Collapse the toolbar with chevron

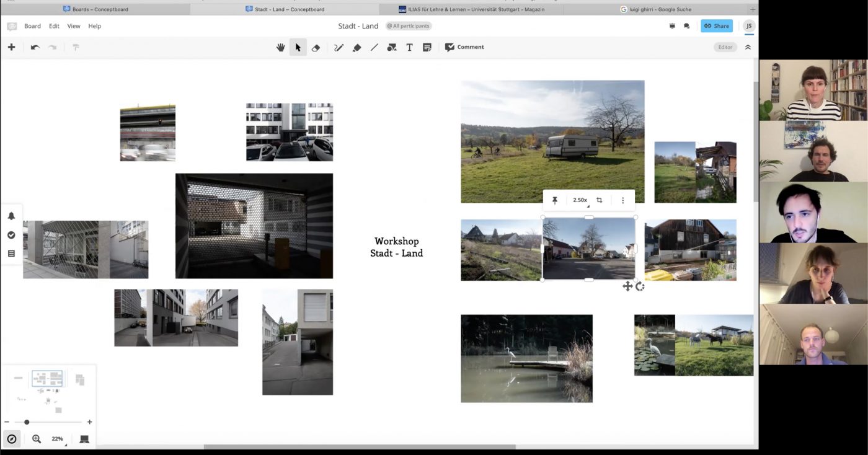coord(748,47)
